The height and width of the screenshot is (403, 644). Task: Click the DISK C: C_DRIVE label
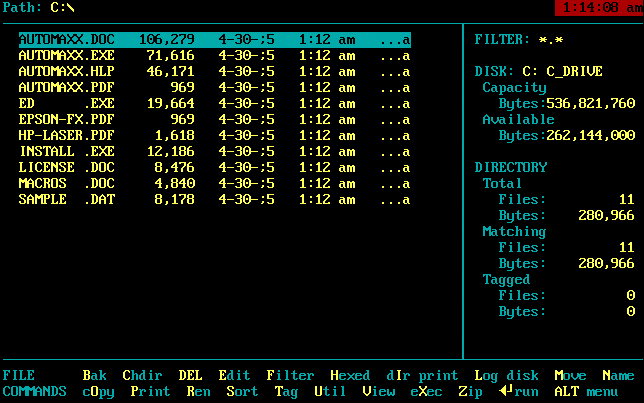click(x=538, y=71)
